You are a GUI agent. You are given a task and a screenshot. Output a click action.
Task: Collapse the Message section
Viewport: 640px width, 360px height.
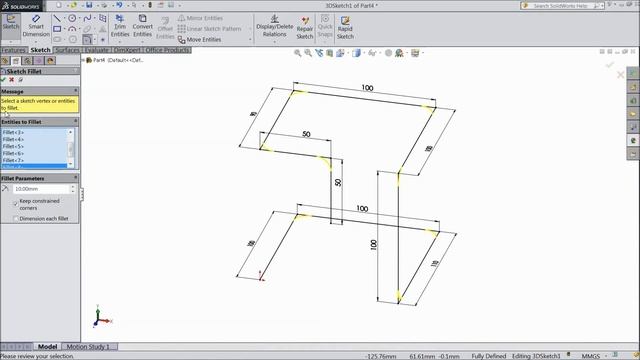click(76, 91)
